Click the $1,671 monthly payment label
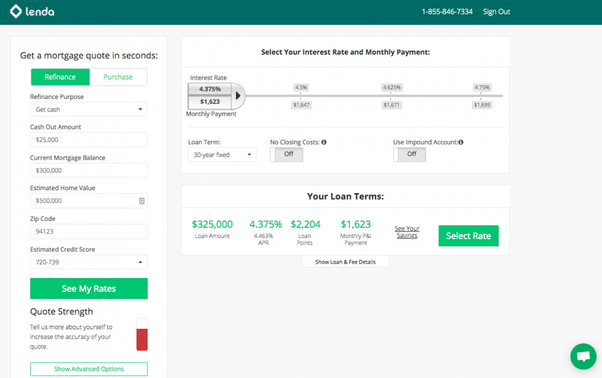The image size is (602, 378). pos(392,105)
